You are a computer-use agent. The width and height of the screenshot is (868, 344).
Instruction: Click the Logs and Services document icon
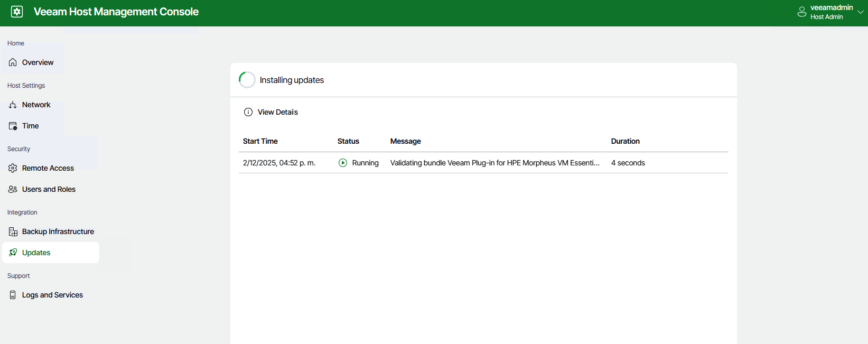[13, 295]
